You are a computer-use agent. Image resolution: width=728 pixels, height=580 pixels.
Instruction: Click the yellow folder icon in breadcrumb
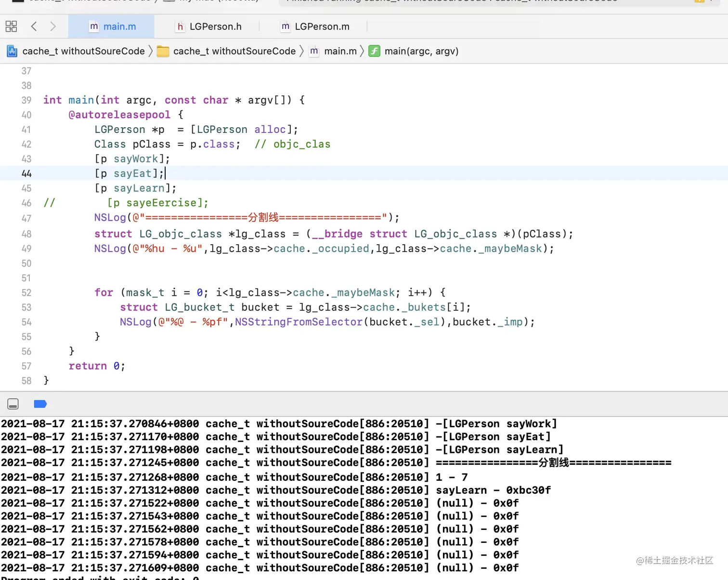pos(163,51)
